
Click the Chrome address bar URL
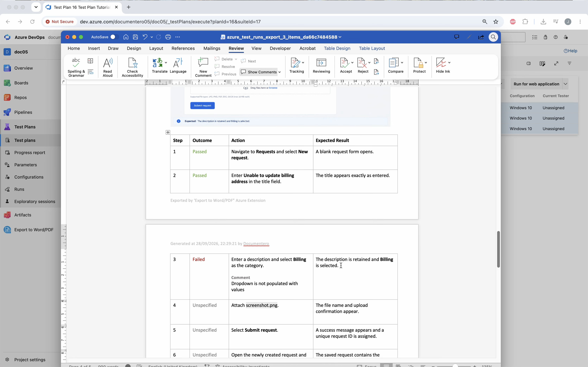pos(170,22)
